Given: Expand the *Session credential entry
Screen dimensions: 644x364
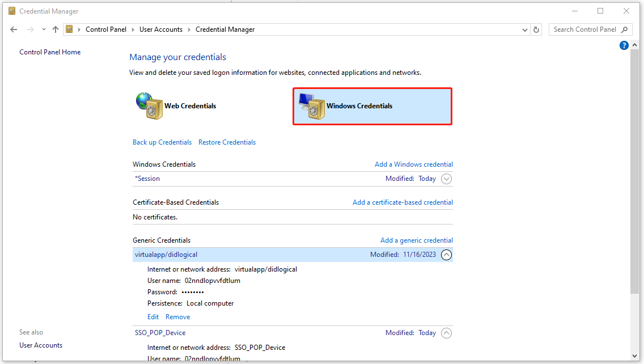Looking at the screenshot, I should coord(446,179).
